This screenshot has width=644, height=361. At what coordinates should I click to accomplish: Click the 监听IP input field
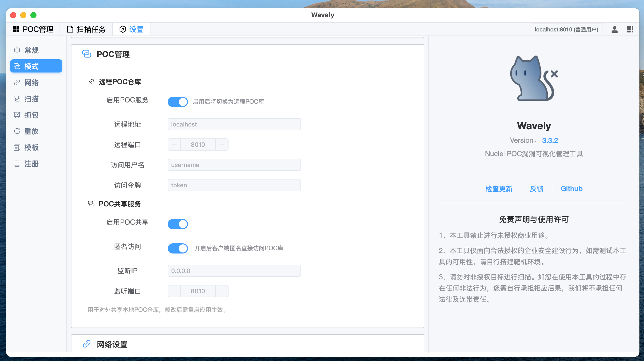click(234, 271)
